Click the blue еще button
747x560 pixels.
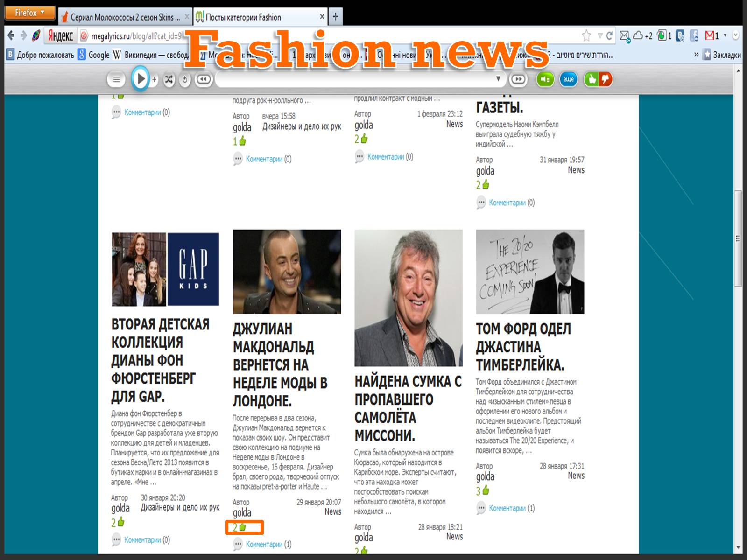(x=568, y=79)
